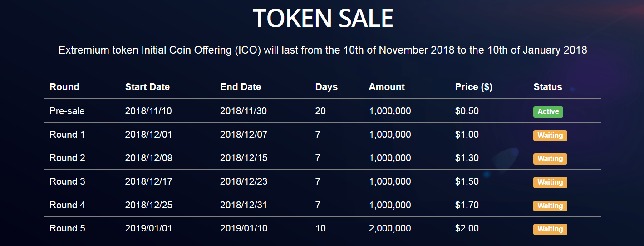Click the Round 3 end date 2018/12/23

point(244,181)
